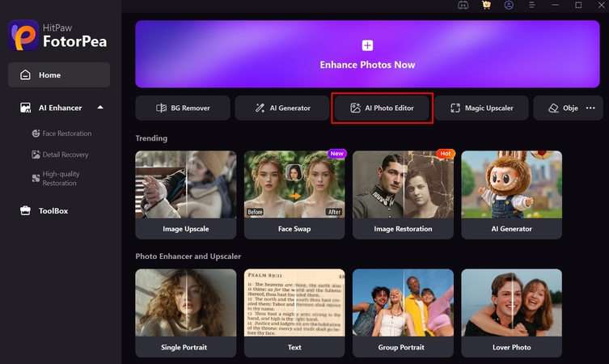The height and width of the screenshot is (364, 609).
Task: Click the Hot badge on Image Restoration
Action: 446,154
